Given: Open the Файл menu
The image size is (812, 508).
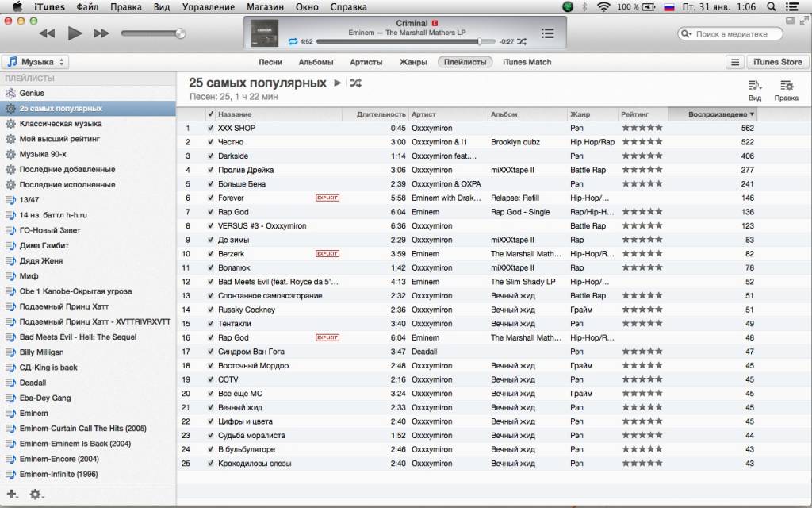Looking at the screenshot, I should (87, 6).
